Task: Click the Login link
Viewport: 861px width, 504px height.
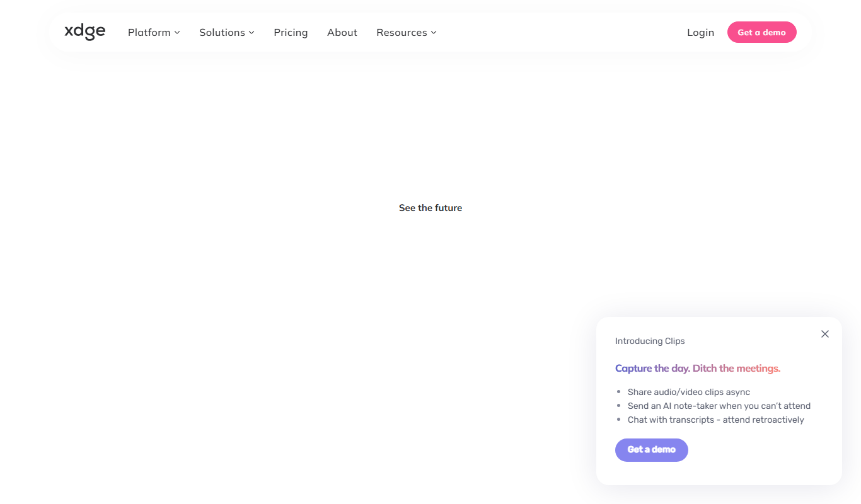Action: (700, 32)
